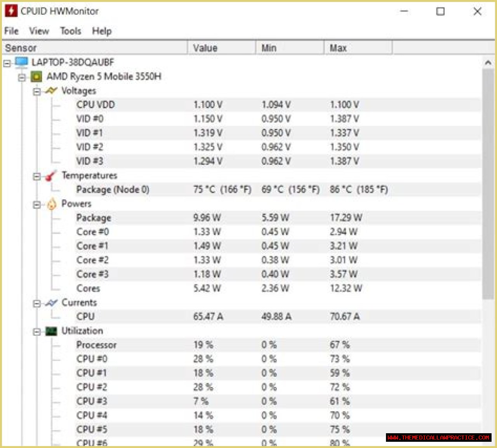Click the 12.32 W Cores max value
Viewport: 497px width, 448px height.
346,288
